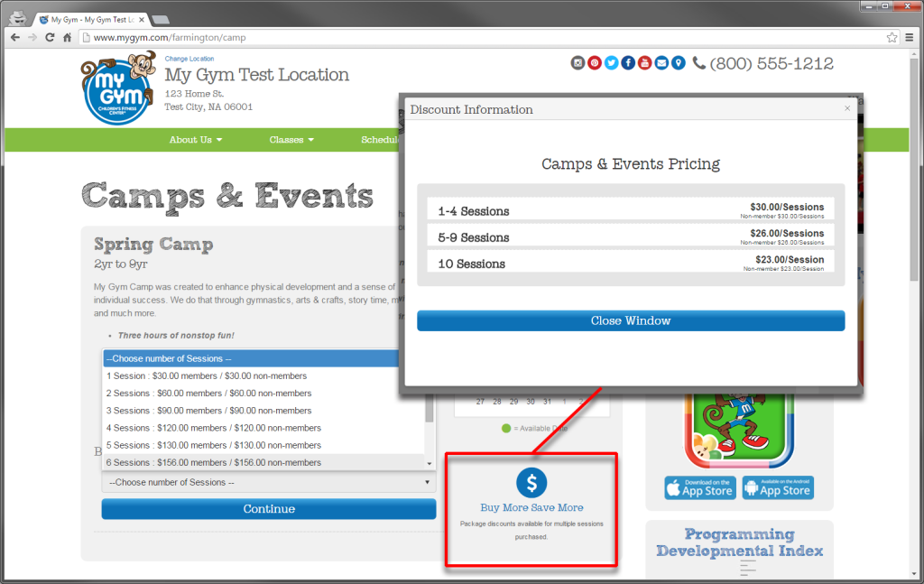
Task: Open the YouTube icon link
Action: click(x=644, y=62)
